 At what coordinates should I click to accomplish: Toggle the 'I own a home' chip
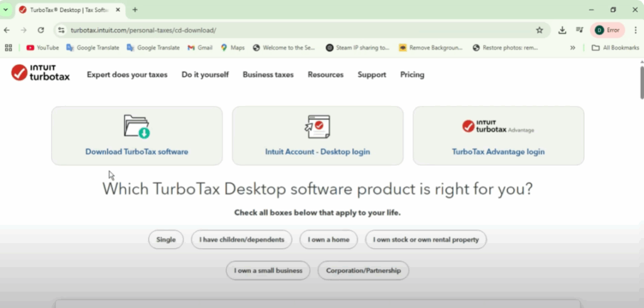pos(328,239)
